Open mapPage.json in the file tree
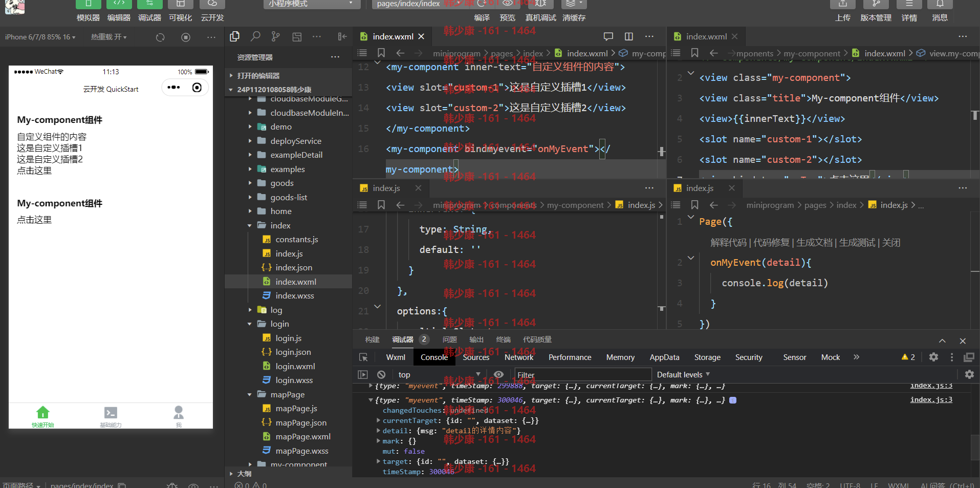 click(300, 422)
